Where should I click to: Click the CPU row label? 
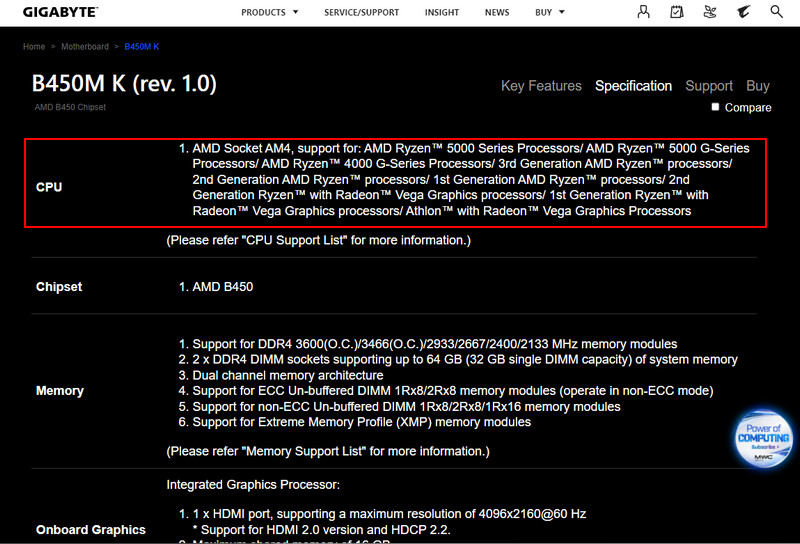click(x=49, y=187)
